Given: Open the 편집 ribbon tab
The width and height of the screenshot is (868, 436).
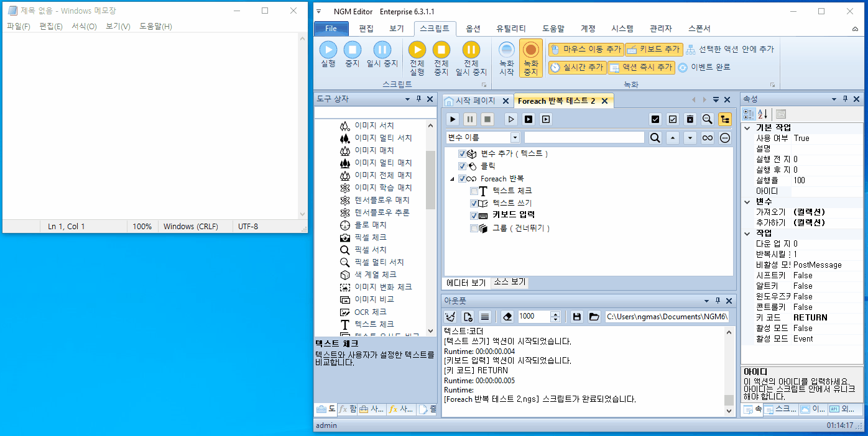Looking at the screenshot, I should (x=366, y=29).
